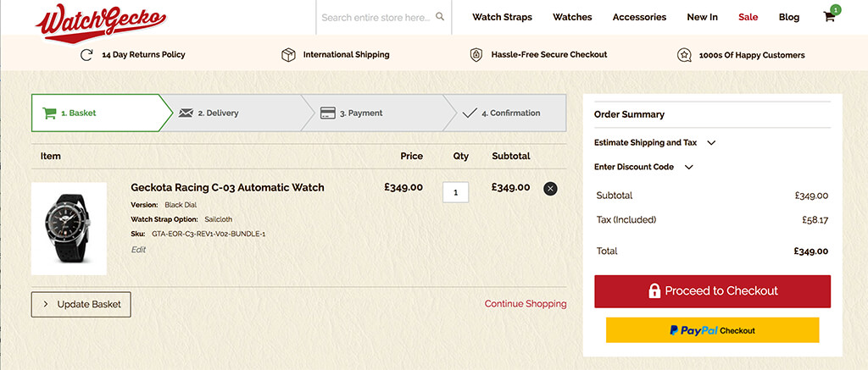Follow the Continue Shopping link
868x370 pixels.
pyautogui.click(x=526, y=304)
